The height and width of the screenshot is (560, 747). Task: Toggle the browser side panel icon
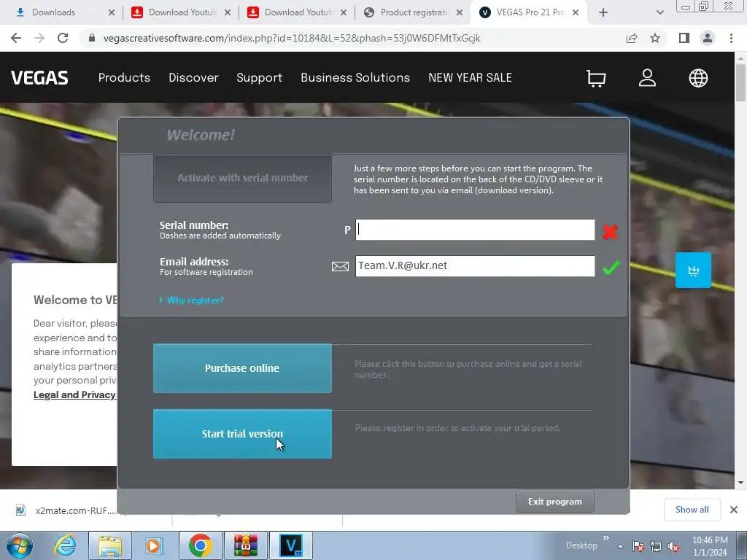click(x=684, y=38)
